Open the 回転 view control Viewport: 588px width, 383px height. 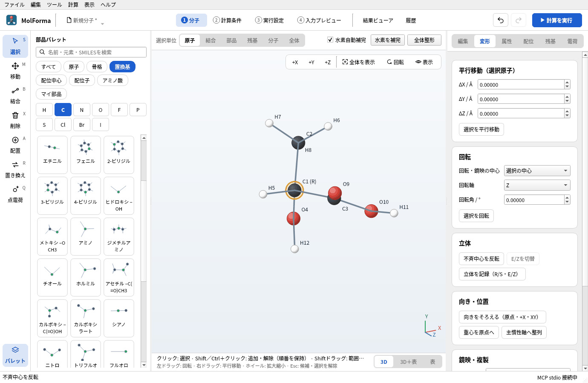pos(395,62)
